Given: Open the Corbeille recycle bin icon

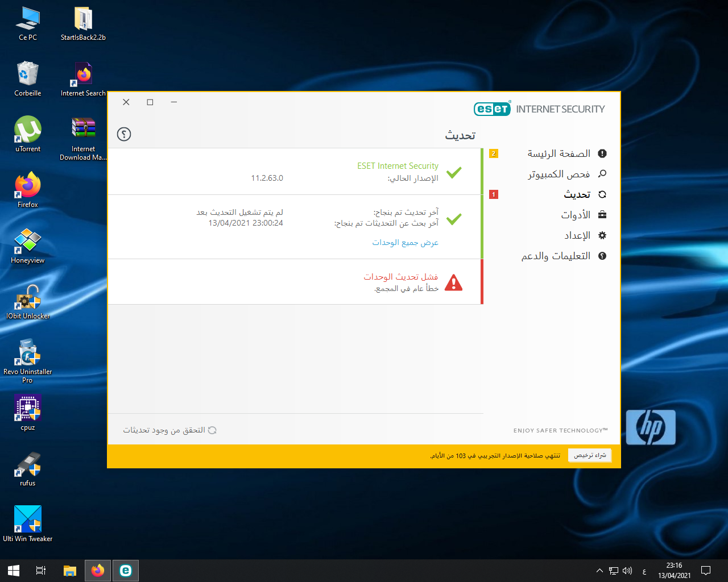Looking at the screenshot, I should coord(28,79).
